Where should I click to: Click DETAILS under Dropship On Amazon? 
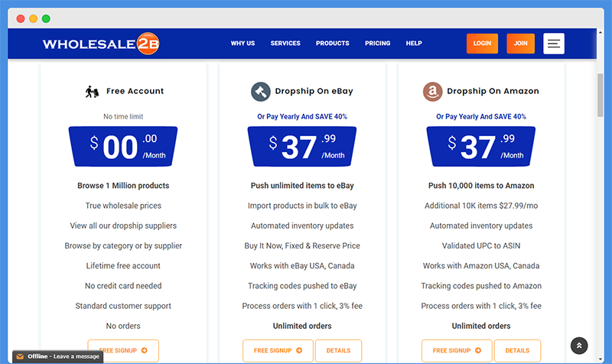click(518, 350)
